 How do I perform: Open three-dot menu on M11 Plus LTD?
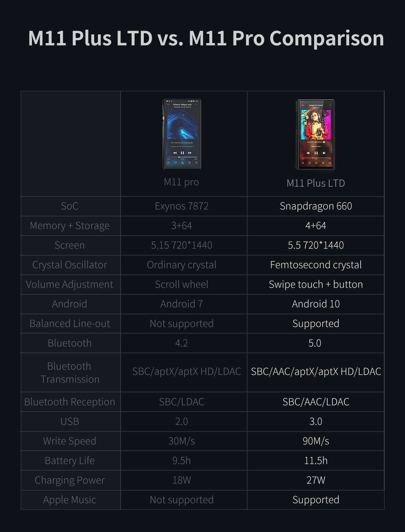tap(330, 105)
